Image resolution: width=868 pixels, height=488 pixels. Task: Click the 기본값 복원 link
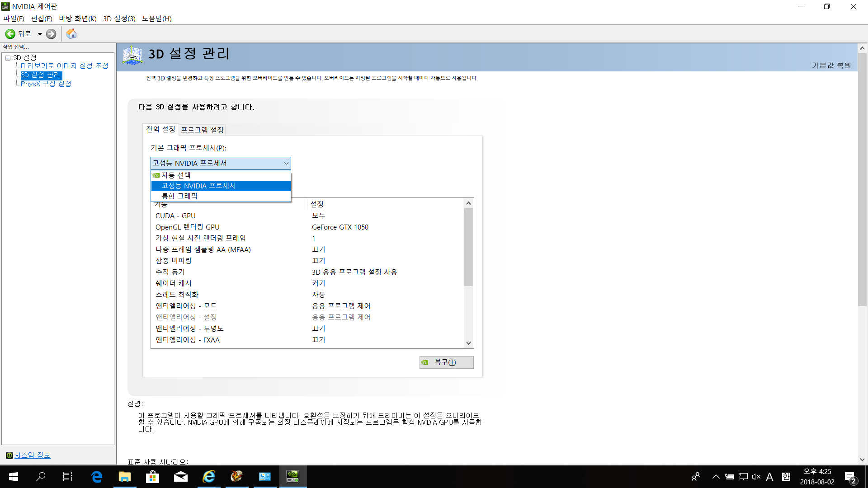coord(831,66)
